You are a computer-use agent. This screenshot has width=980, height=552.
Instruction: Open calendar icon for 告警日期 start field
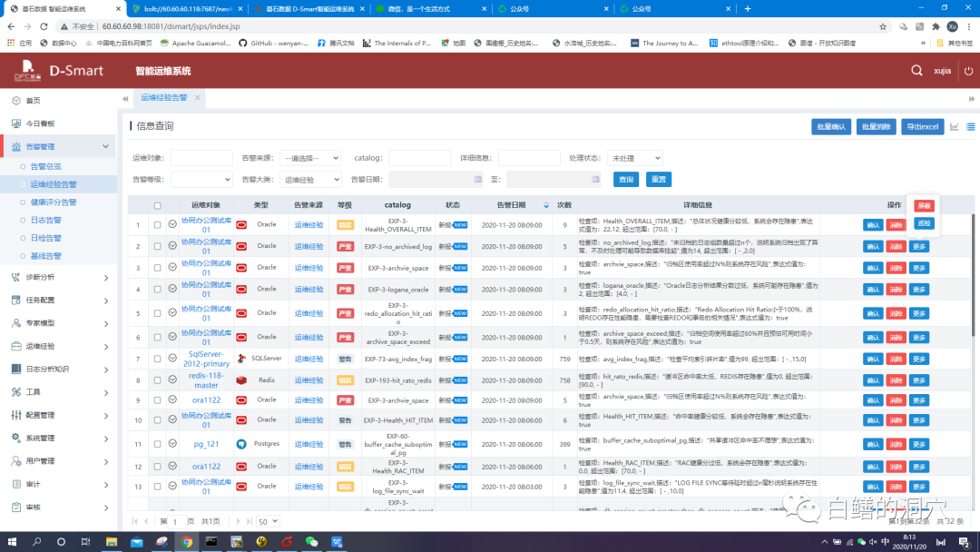(x=476, y=180)
